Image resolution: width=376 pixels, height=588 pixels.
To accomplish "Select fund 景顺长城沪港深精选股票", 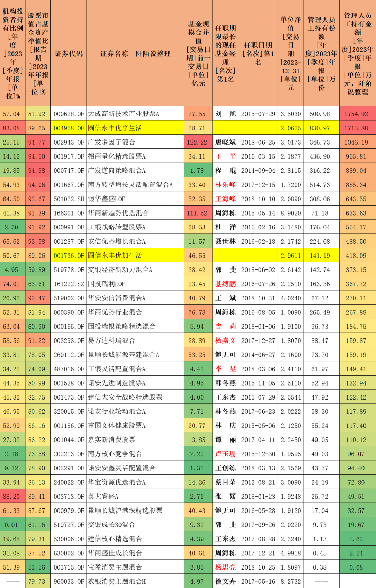I will pyautogui.click(x=125, y=511).
